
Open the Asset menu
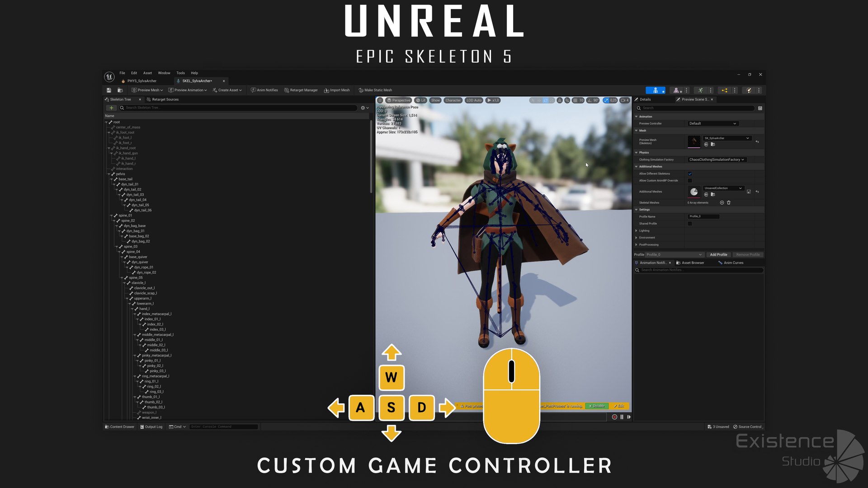coord(147,73)
